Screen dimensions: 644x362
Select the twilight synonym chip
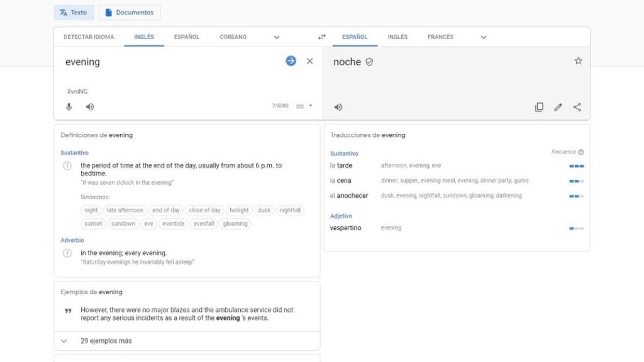pyautogui.click(x=238, y=210)
